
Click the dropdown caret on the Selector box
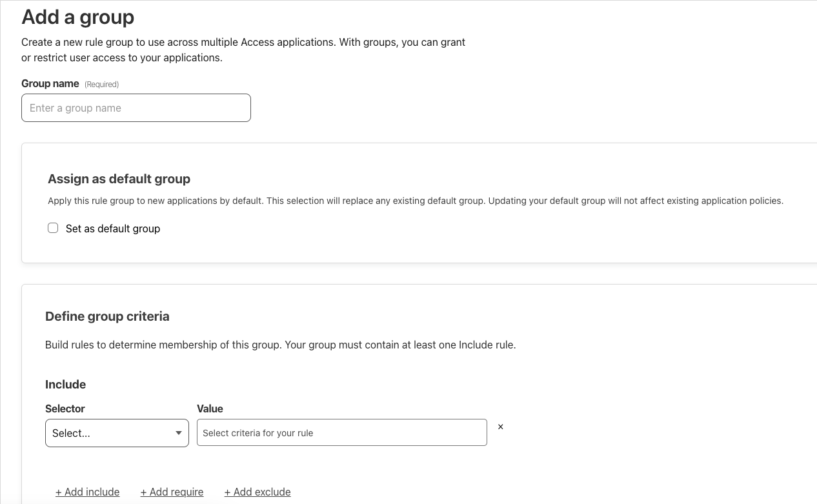pos(179,433)
